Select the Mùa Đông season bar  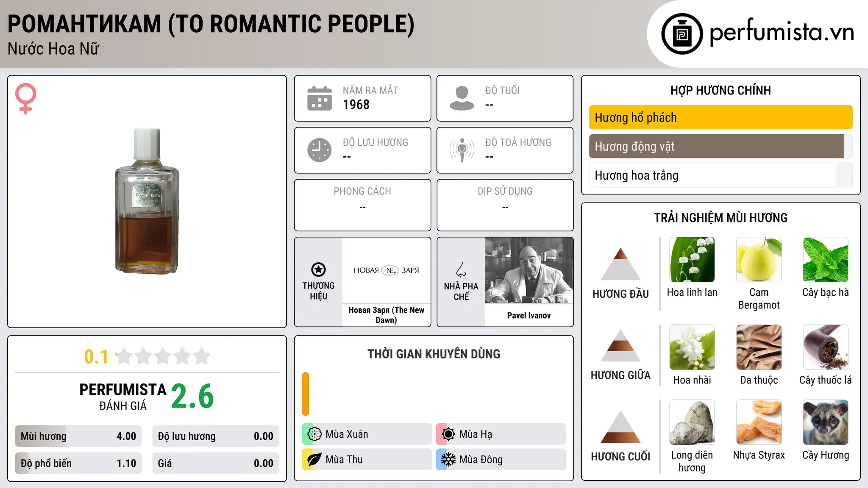501,460
